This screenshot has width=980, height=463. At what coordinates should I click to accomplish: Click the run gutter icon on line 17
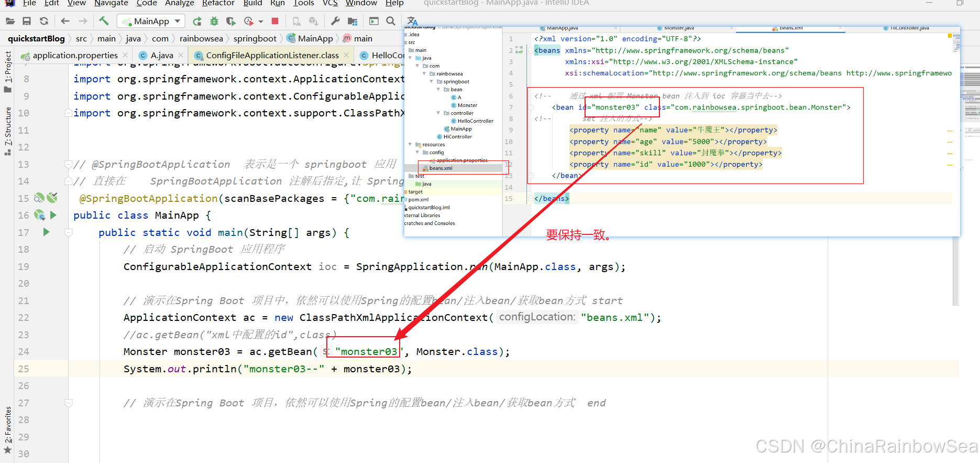point(46,232)
